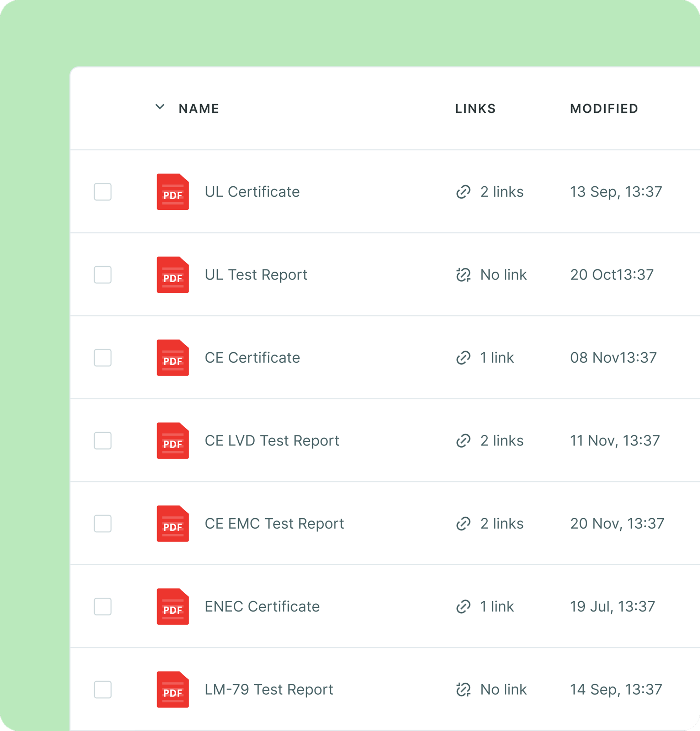This screenshot has width=700, height=731.
Task: Click the date "20 Nov, 13:37"
Action: [x=617, y=524]
